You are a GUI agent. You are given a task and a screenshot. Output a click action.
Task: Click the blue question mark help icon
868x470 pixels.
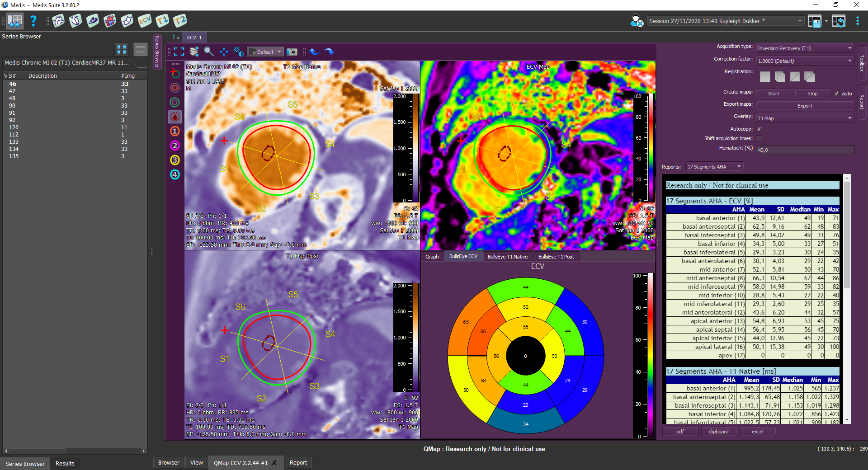click(x=33, y=21)
